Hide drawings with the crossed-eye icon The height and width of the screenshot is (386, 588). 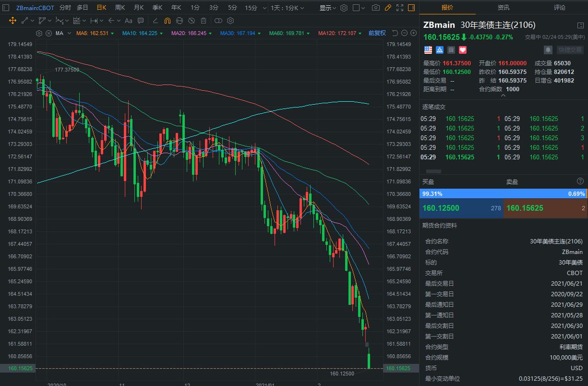click(192, 21)
